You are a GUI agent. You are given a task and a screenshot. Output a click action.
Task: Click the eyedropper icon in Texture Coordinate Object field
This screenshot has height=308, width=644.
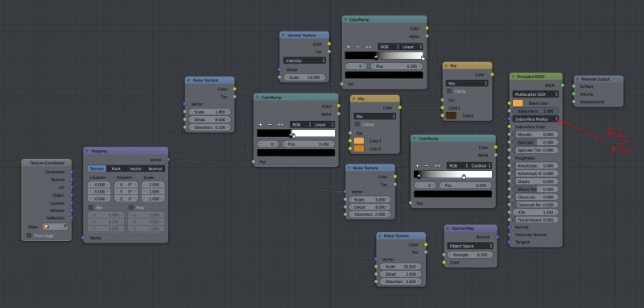pyautogui.click(x=64, y=227)
